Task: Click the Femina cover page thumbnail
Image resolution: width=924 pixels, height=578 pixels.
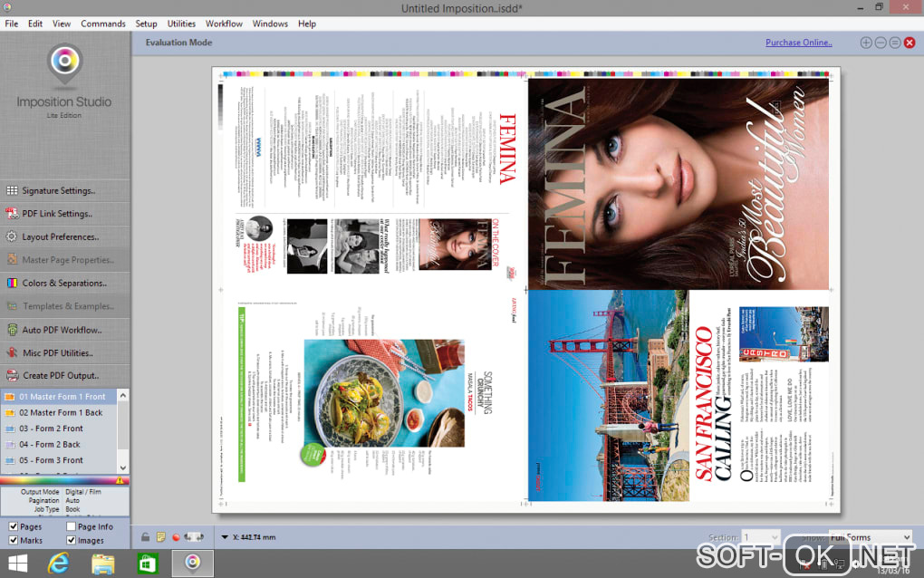Action: tap(679, 184)
